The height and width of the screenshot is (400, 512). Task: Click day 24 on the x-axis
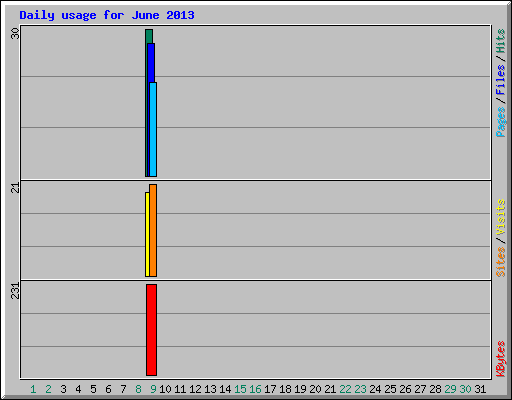pyautogui.click(x=375, y=389)
